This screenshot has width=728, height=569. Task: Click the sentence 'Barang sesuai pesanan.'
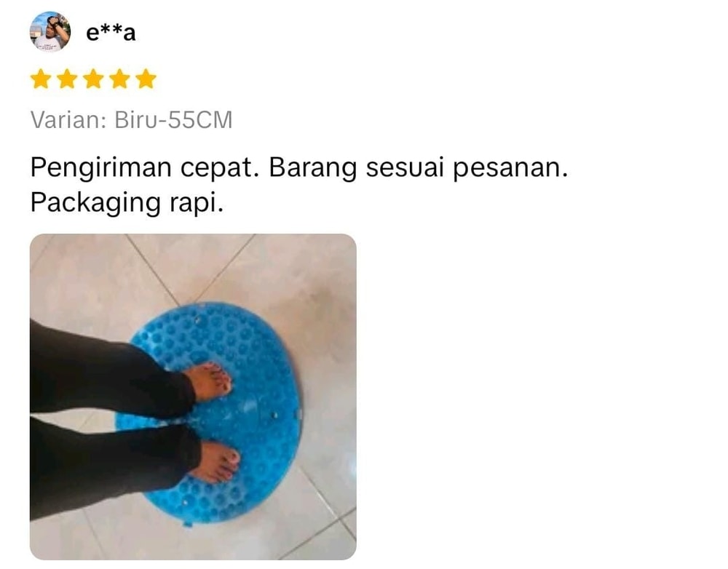(x=419, y=167)
